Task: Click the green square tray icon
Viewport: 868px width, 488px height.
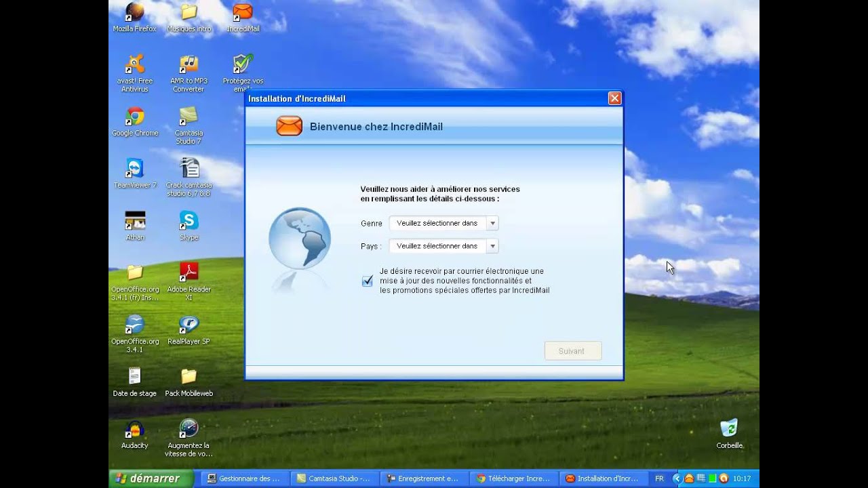Action: coord(713,479)
